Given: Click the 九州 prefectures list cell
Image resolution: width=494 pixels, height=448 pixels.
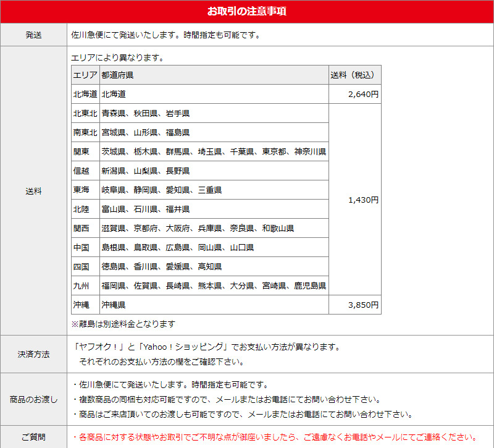Looking at the screenshot, I should (x=214, y=286).
